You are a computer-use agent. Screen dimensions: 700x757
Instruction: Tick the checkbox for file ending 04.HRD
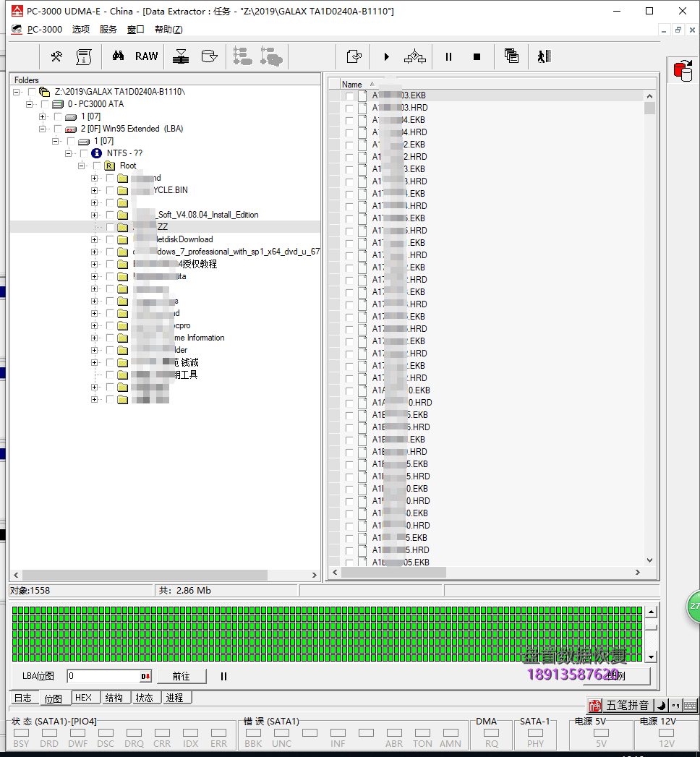coord(349,132)
